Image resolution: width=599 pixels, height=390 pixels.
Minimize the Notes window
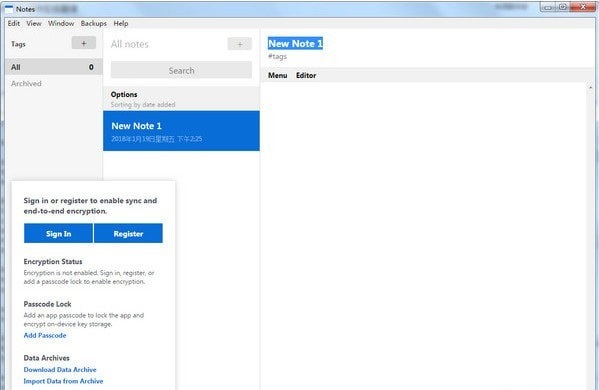(547, 7)
